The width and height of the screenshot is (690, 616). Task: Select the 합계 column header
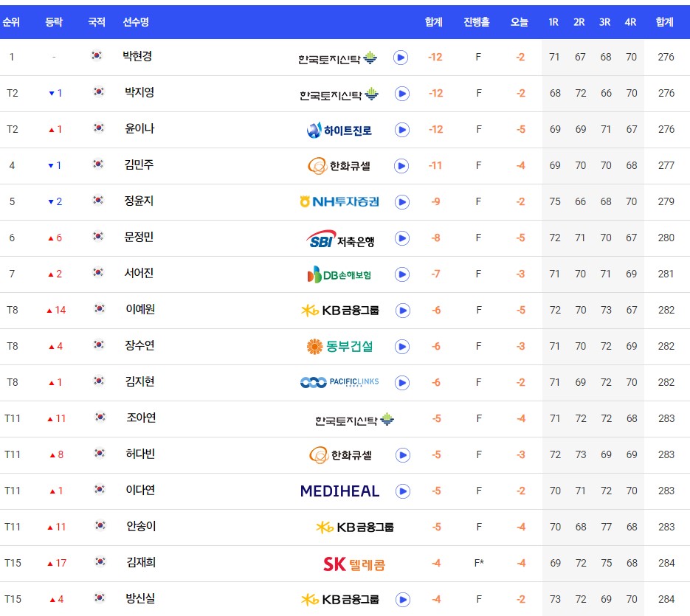[433, 22]
